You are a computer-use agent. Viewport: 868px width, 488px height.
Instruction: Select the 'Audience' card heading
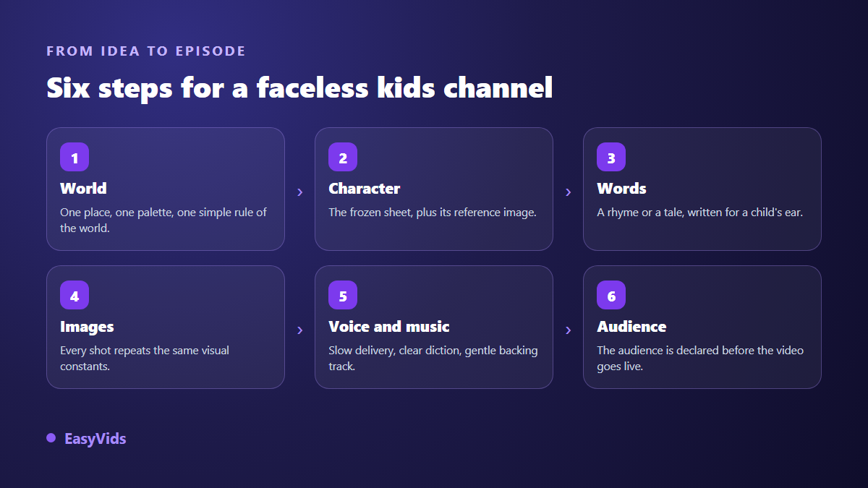(x=631, y=327)
